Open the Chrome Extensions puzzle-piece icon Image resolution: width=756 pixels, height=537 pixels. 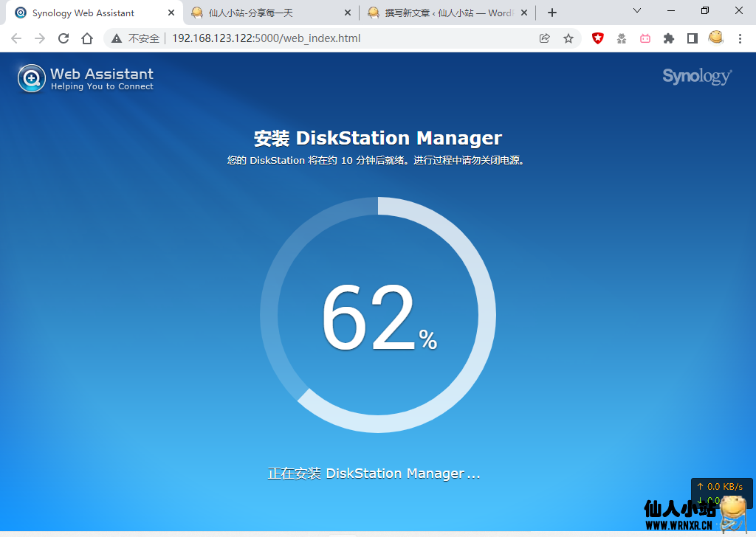point(669,38)
